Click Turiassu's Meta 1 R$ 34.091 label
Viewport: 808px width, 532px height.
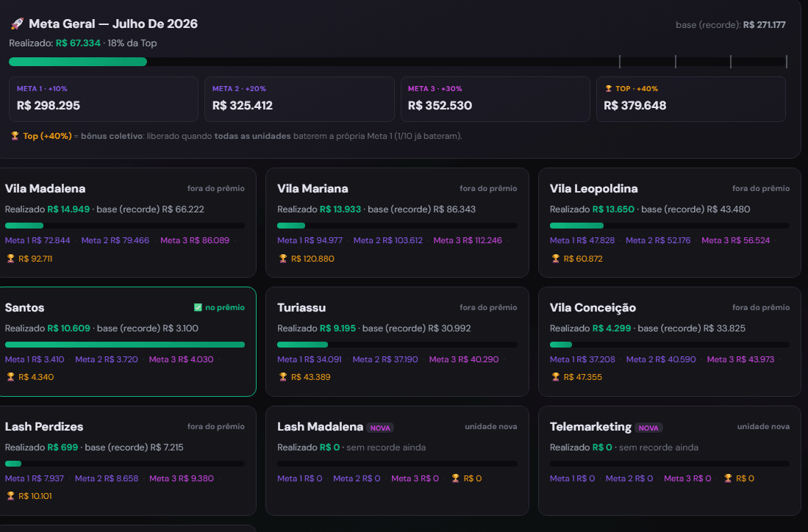[310, 359]
